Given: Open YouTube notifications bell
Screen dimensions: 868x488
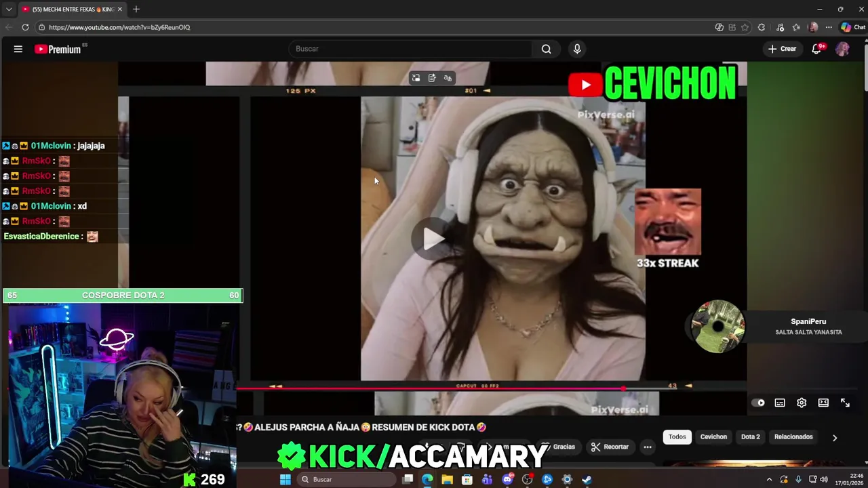Looking at the screenshot, I should (x=817, y=49).
